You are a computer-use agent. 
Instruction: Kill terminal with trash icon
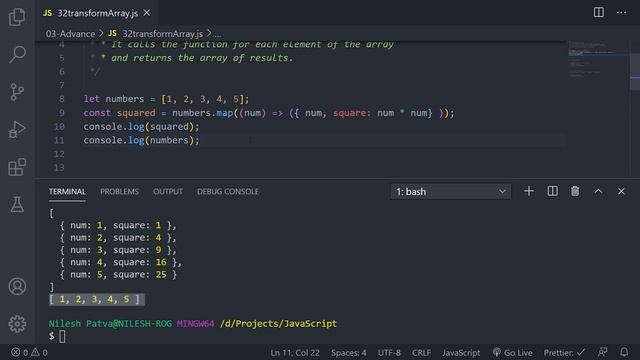pos(575,191)
